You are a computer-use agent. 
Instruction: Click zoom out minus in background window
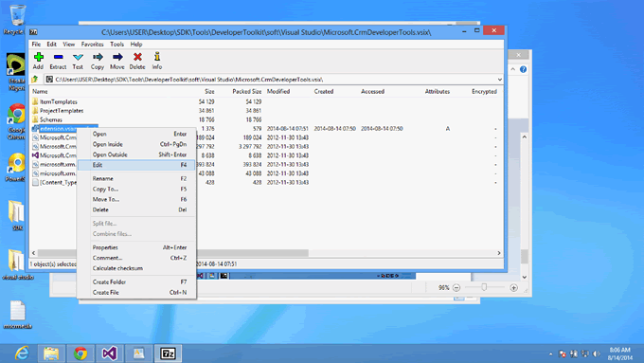point(456,288)
